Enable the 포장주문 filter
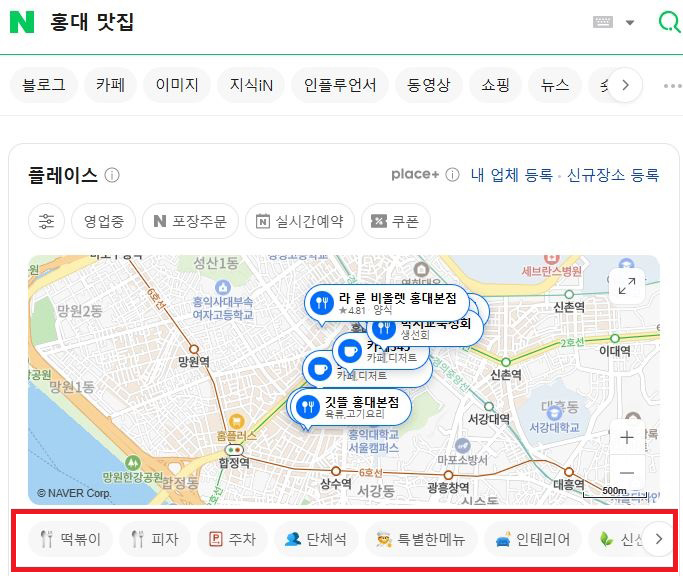 190,221
